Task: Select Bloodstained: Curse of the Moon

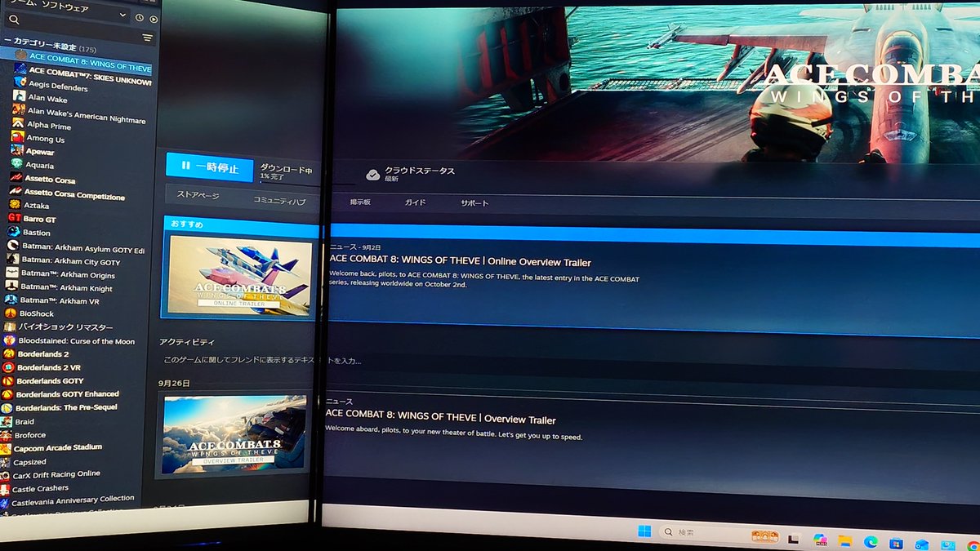Action: pos(75,341)
